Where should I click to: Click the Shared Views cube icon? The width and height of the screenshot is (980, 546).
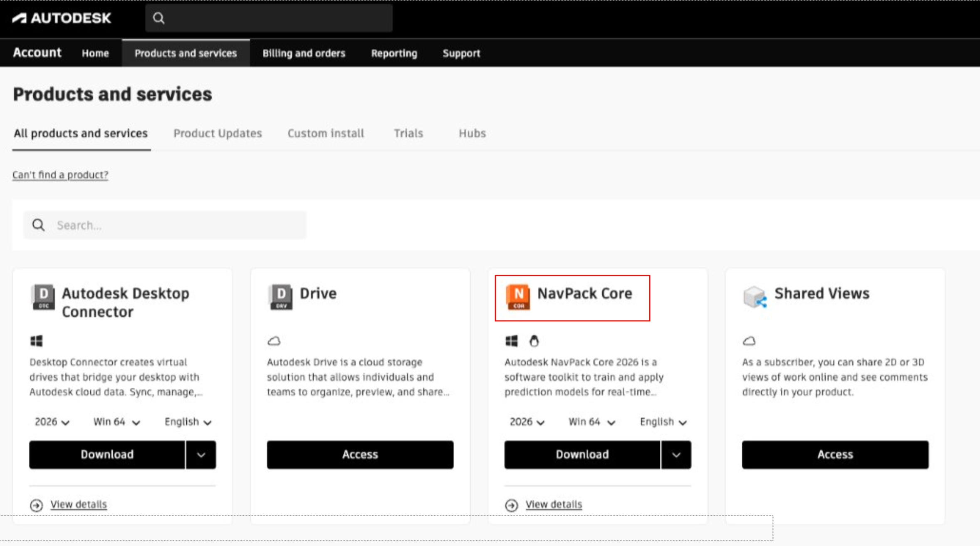tap(755, 297)
